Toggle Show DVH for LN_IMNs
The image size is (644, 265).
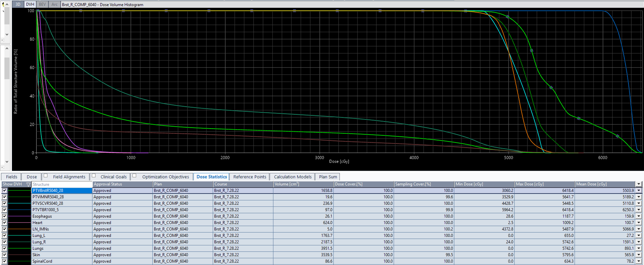point(4,229)
